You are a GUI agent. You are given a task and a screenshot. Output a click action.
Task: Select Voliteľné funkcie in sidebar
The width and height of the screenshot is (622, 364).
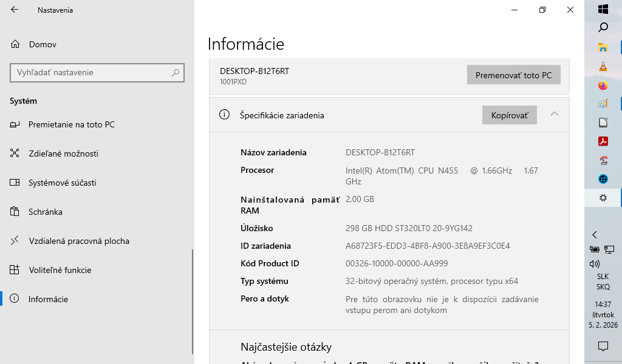coord(60,270)
